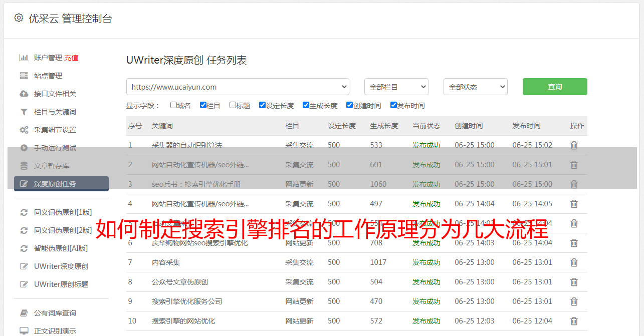Open 账户管理 in the sidebar
The height and width of the screenshot is (336, 644).
click(x=48, y=58)
